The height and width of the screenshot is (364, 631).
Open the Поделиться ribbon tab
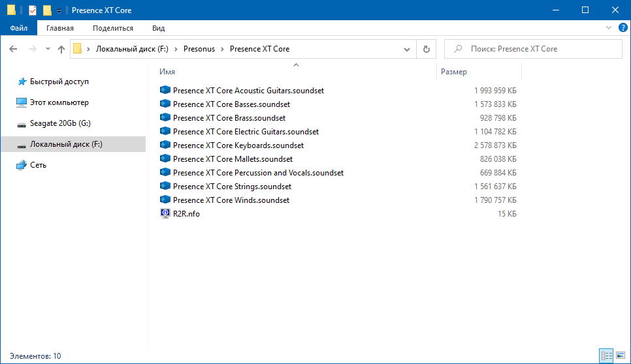click(112, 28)
